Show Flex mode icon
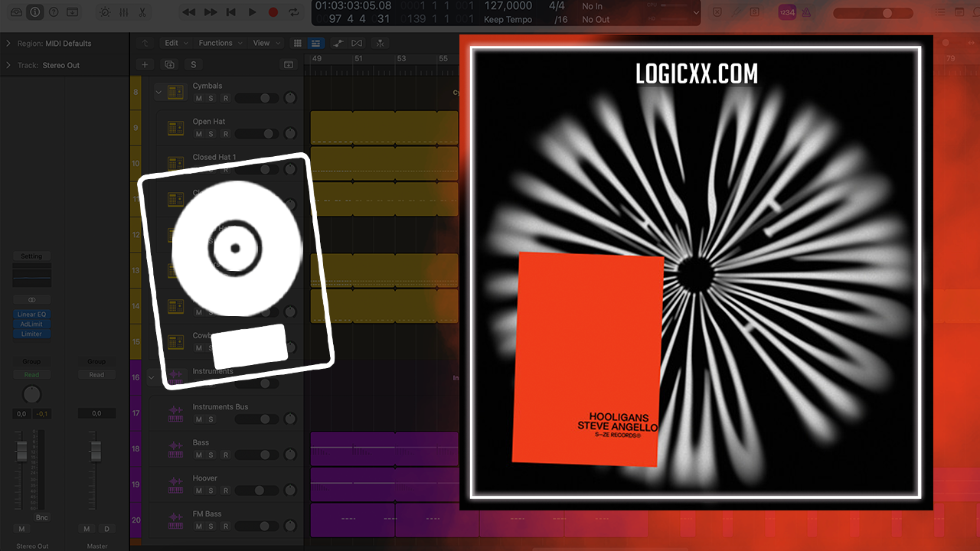The height and width of the screenshot is (551, 980). coord(358,43)
